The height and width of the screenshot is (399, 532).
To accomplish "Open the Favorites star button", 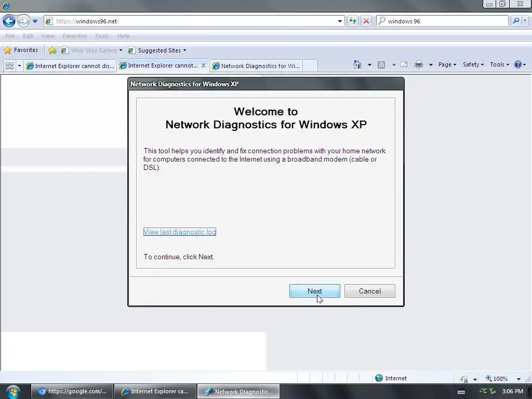I will [21, 50].
